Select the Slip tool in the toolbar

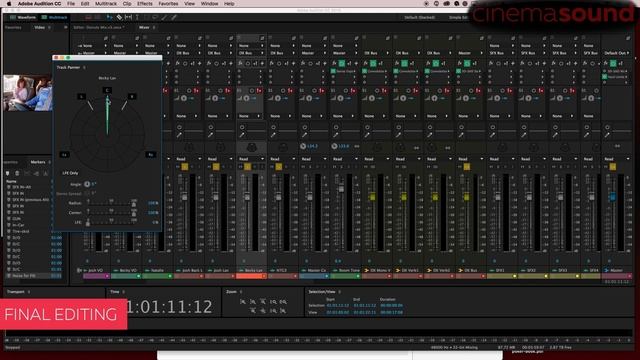128,18
